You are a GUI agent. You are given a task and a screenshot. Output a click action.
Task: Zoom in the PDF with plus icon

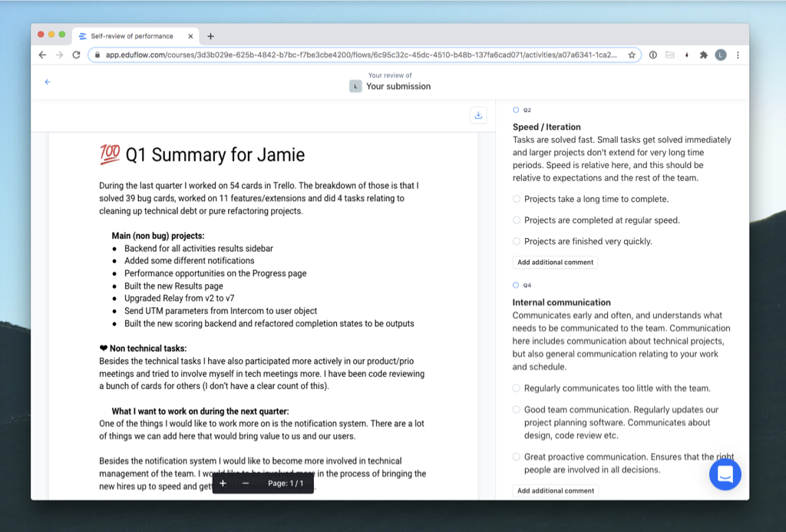[x=223, y=484]
